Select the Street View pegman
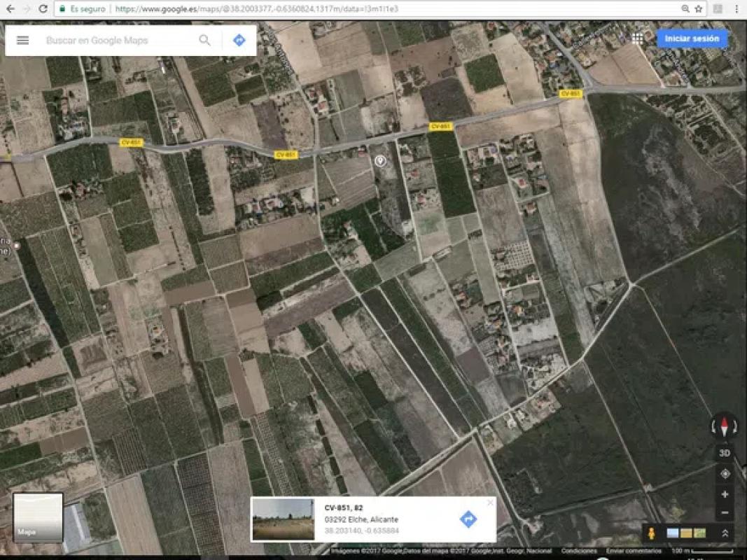Screen dimensions: 747x560 [x=651, y=533]
